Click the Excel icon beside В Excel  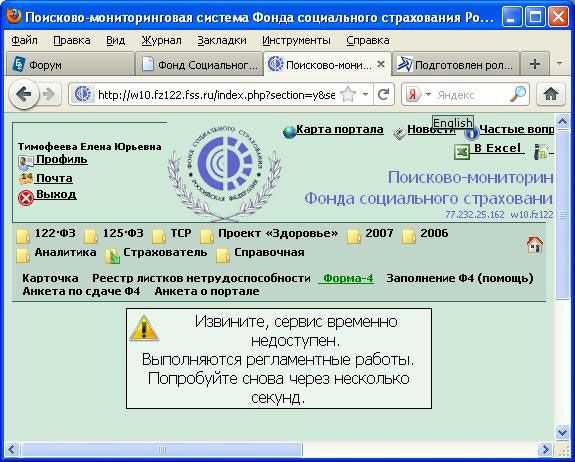pos(462,151)
